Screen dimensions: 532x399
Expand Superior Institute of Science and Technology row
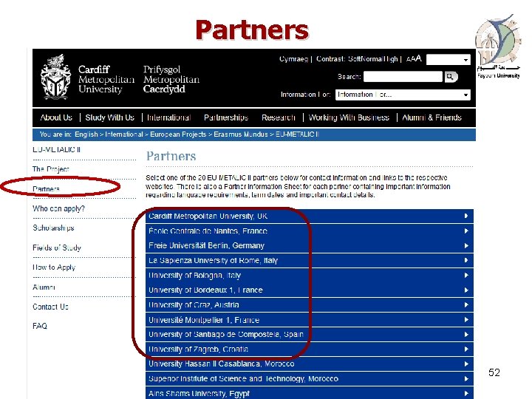(309, 379)
